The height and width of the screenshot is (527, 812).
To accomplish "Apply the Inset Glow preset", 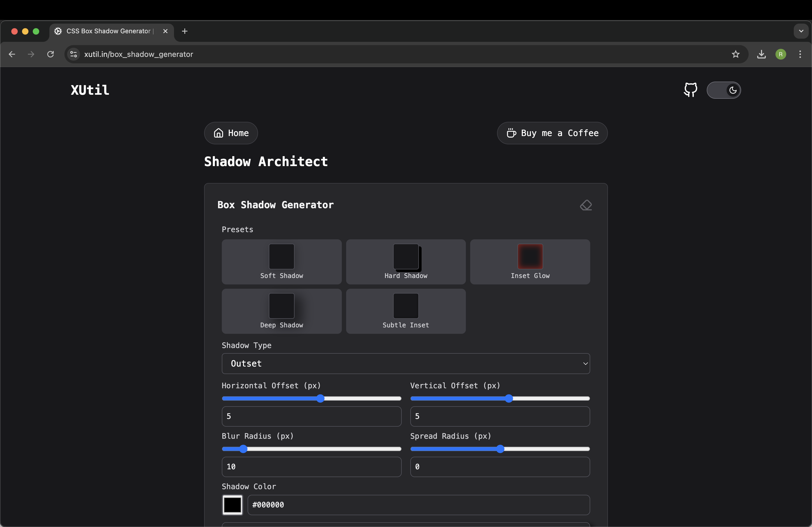I will [530, 262].
